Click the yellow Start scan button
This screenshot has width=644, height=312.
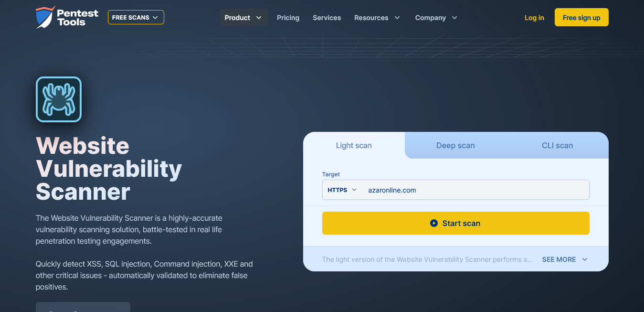[456, 223]
